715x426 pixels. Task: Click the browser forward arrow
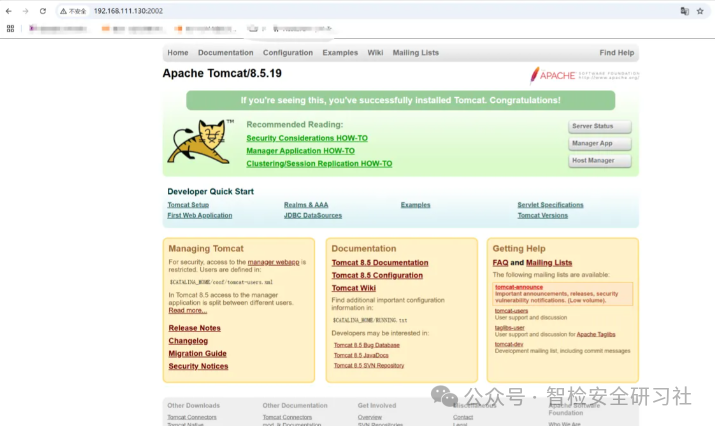pos(26,11)
